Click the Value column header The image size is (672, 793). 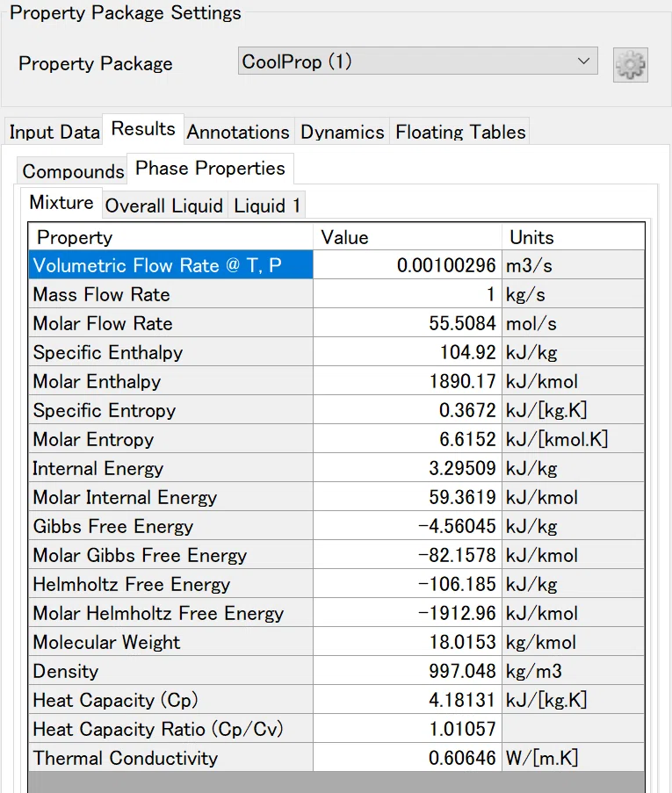(x=408, y=237)
